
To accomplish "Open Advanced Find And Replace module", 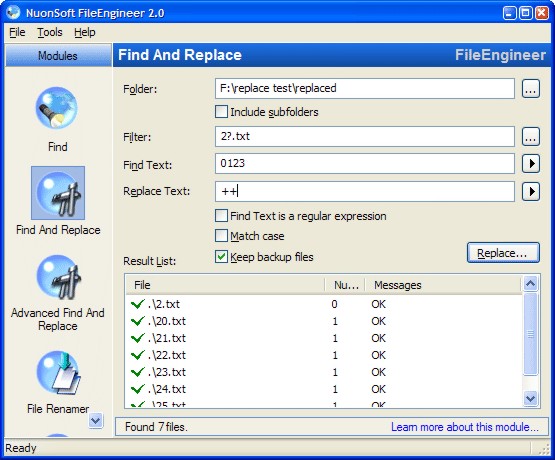I will pyautogui.click(x=58, y=277).
